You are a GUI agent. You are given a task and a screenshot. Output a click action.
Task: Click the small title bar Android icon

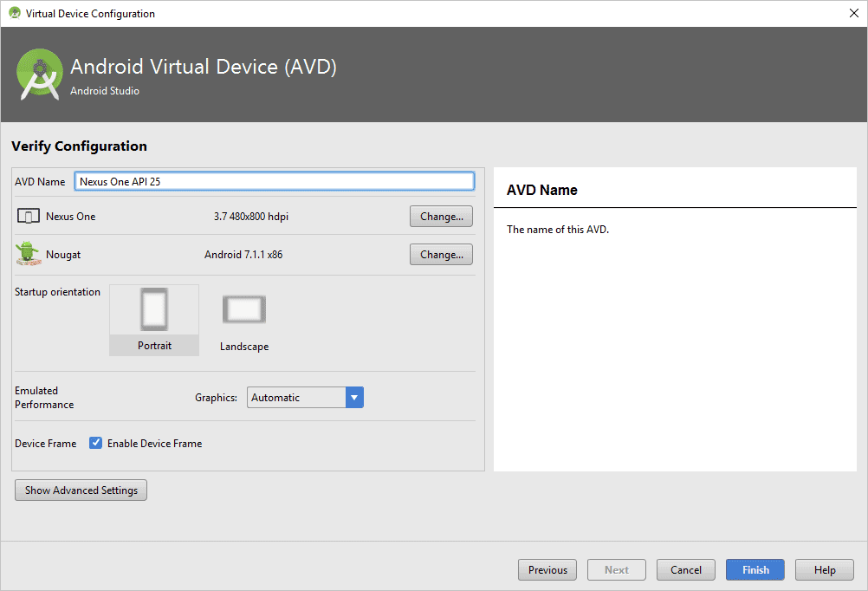(x=14, y=13)
